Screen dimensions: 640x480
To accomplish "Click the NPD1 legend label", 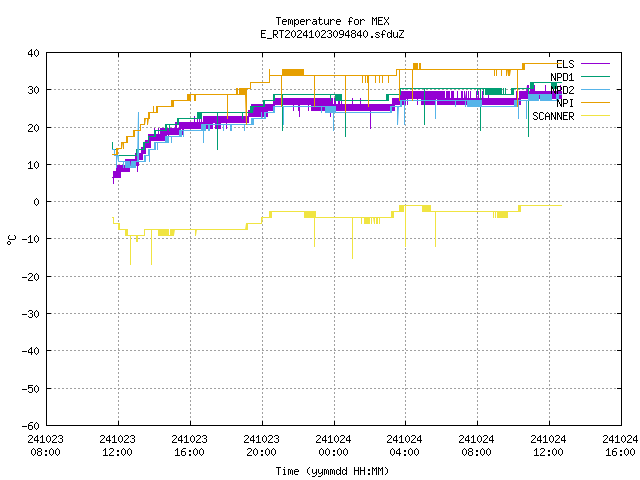I will 562,77.
